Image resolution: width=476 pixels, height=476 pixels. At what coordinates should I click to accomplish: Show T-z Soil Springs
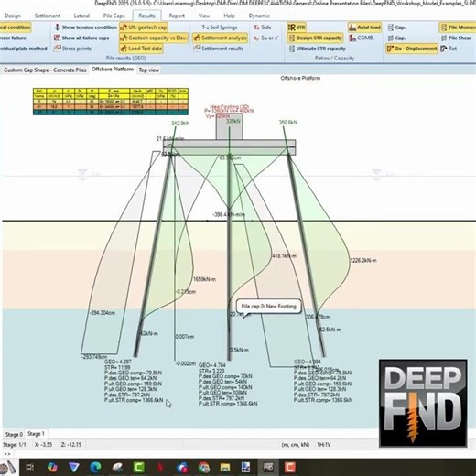220,27
